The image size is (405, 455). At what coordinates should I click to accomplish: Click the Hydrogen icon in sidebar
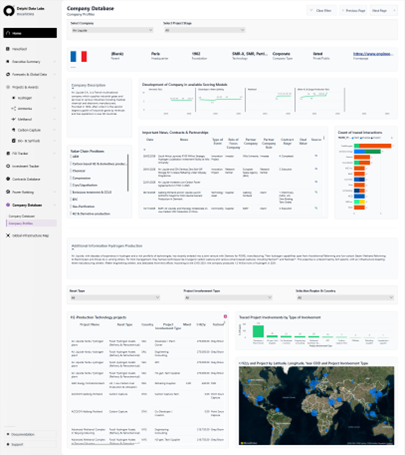coord(13,98)
